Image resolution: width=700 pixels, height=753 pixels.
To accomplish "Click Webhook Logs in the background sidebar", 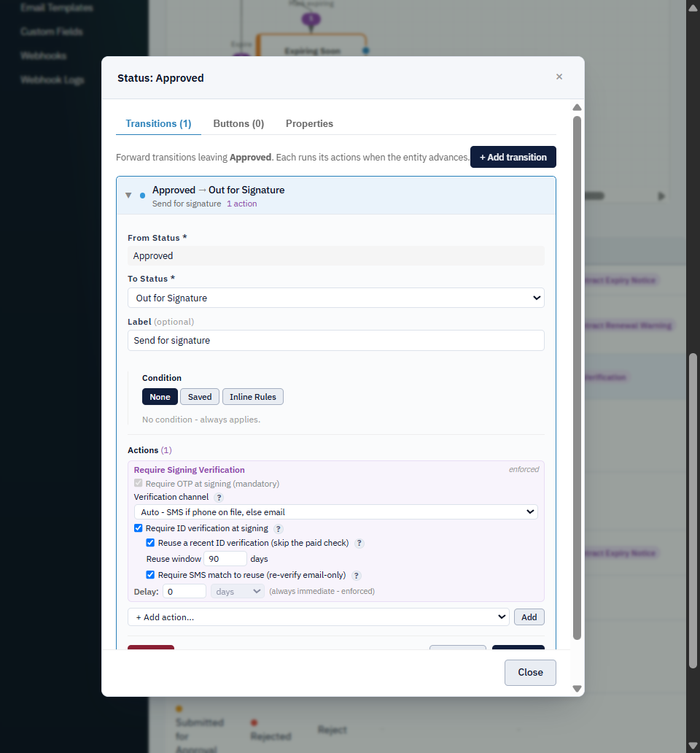I will click(x=52, y=80).
